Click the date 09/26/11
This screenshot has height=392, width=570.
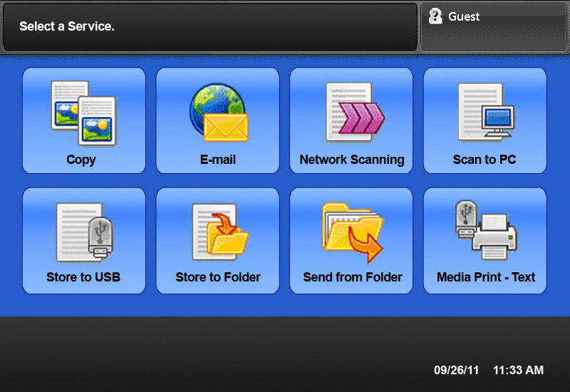[456, 370]
